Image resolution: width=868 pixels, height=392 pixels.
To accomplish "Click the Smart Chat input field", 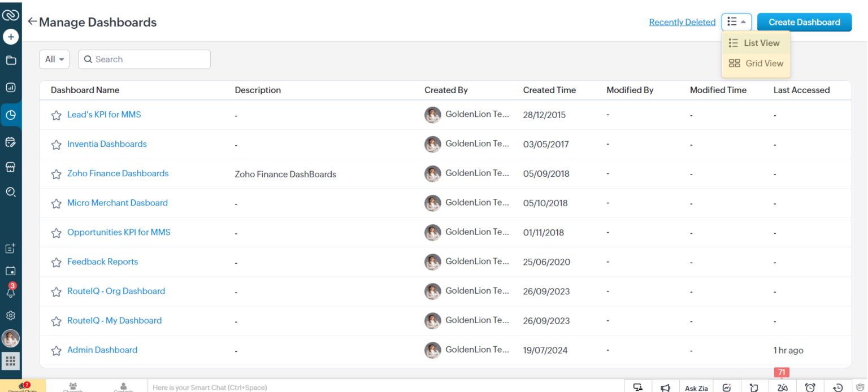I will (x=283, y=387).
